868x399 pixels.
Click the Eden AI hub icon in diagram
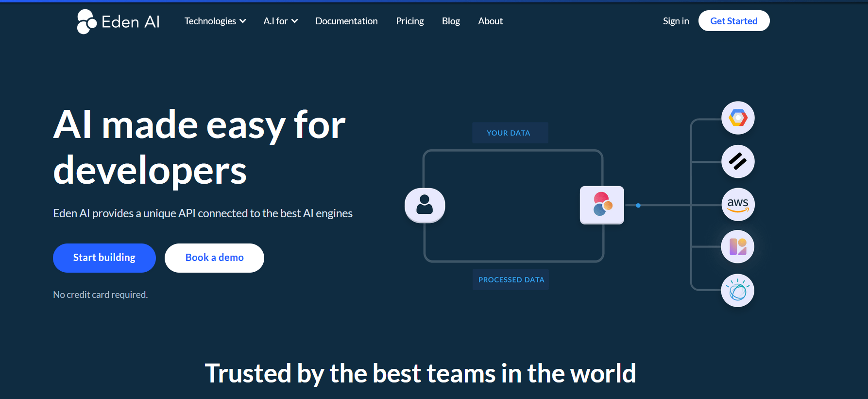602,205
